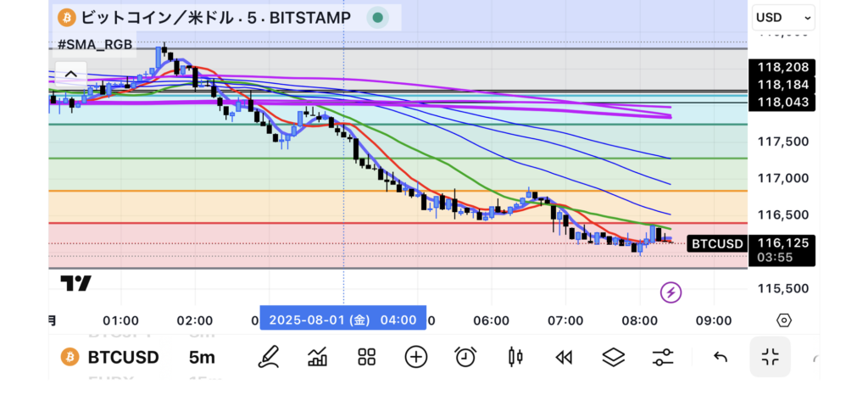Start bar replay with the rewind icon

(563, 357)
